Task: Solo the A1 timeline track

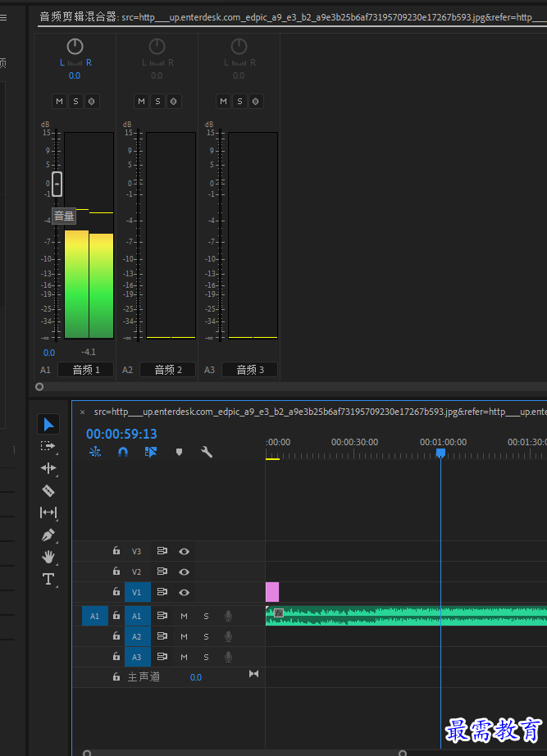Action: 206,616
